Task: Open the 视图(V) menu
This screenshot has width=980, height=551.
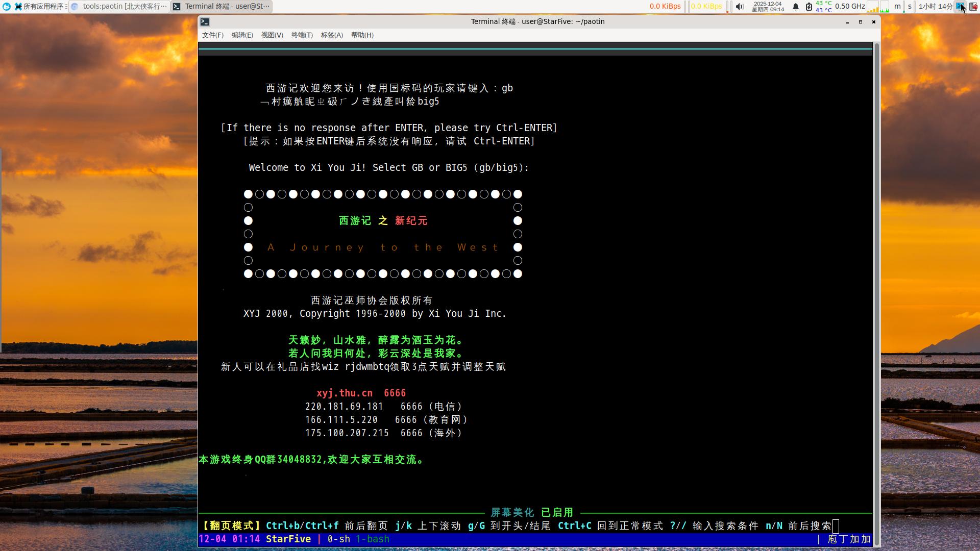Action: 272,35
